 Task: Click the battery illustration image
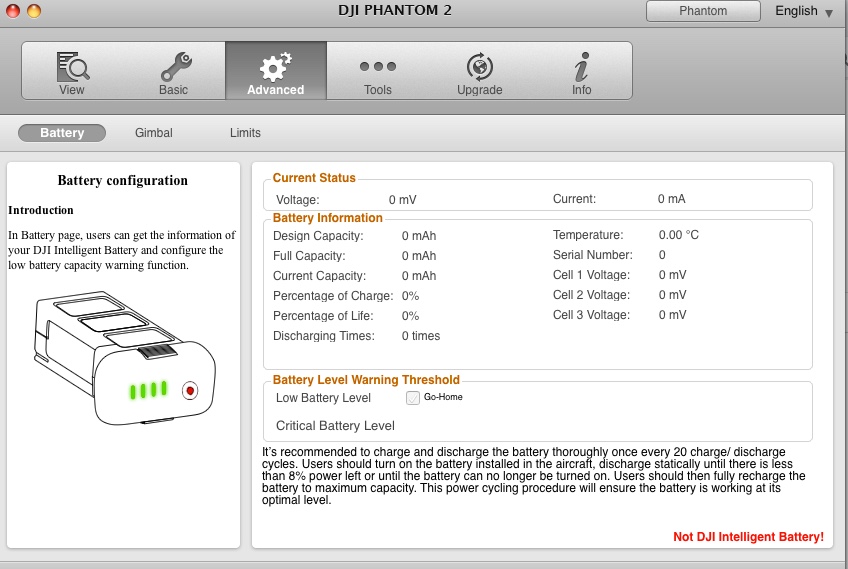[x=124, y=358]
